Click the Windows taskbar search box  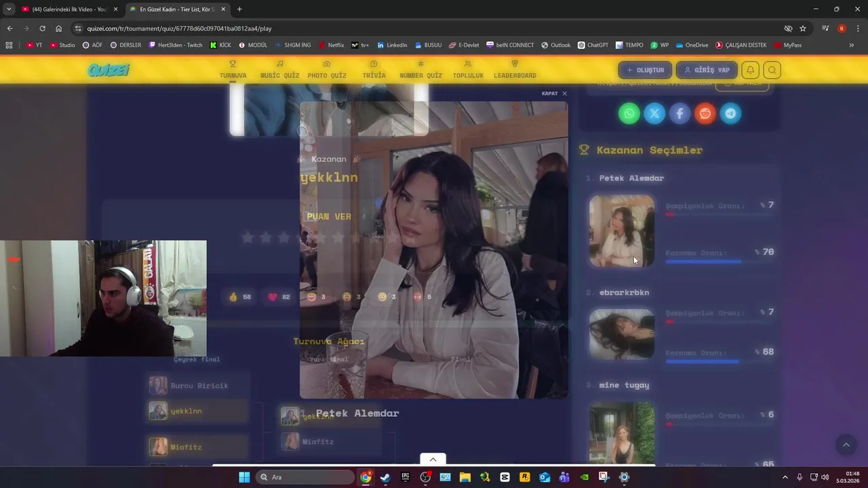(x=304, y=477)
